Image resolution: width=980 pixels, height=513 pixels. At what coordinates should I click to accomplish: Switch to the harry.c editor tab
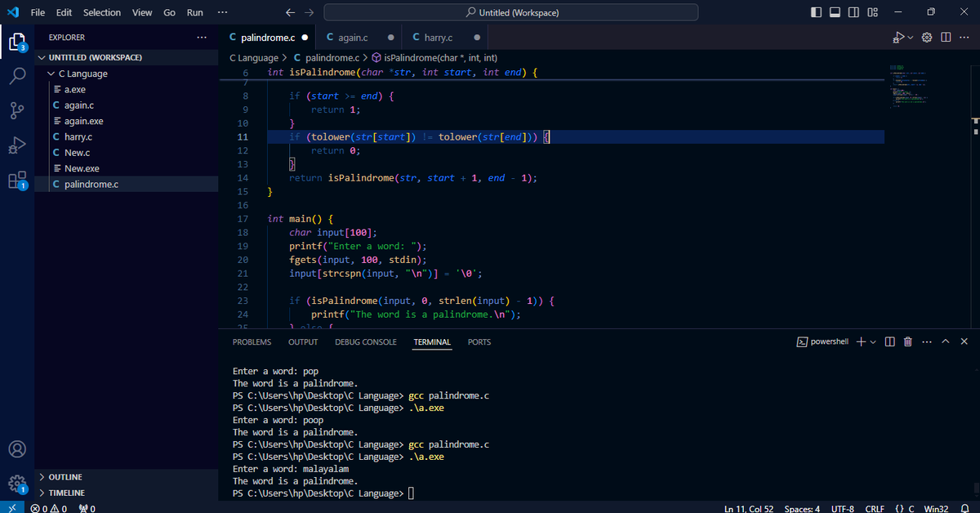click(446, 38)
